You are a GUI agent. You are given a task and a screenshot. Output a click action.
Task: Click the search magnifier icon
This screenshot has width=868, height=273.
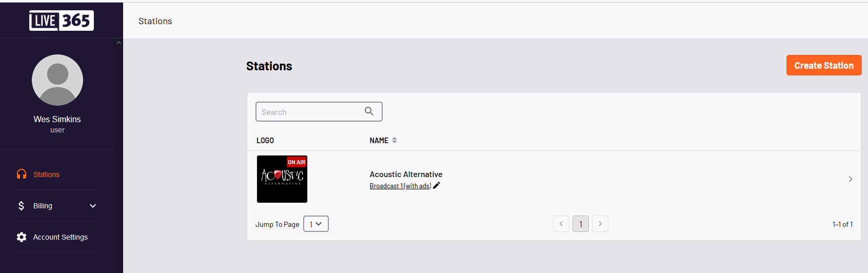click(x=369, y=111)
